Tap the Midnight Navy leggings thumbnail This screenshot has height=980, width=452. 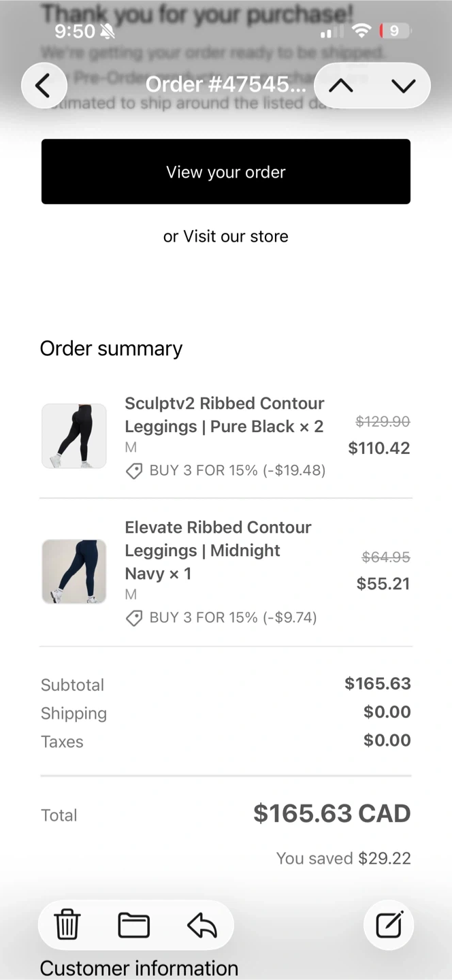point(74,572)
